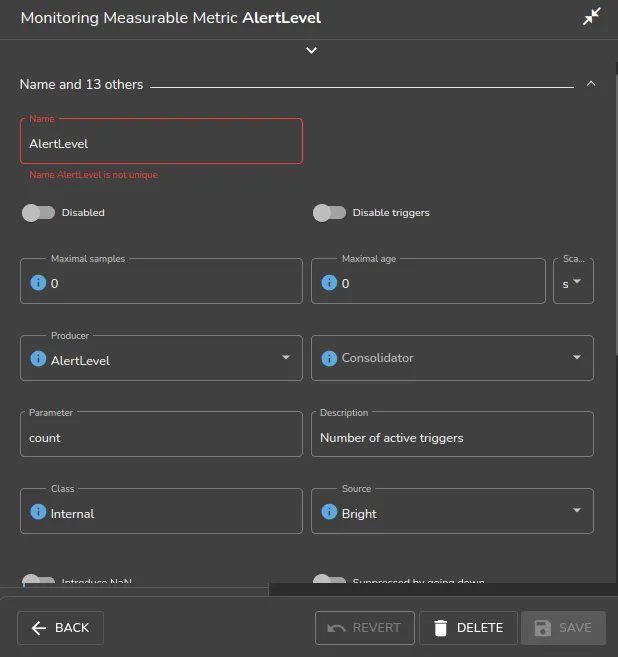Click the Description input field
618x657 pixels.
[x=452, y=434]
